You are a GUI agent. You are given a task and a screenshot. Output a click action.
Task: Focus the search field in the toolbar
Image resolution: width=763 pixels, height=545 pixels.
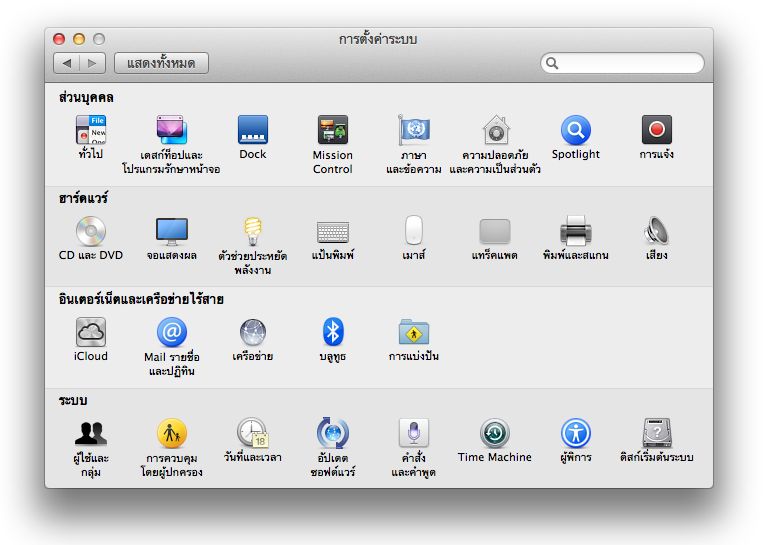(622, 63)
